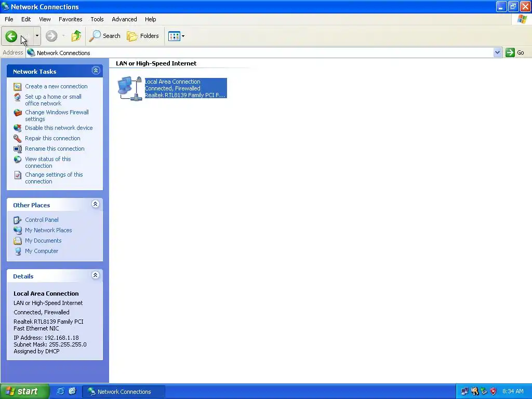The height and width of the screenshot is (399, 532).
Task: Go up one folder level
Action: [76, 36]
